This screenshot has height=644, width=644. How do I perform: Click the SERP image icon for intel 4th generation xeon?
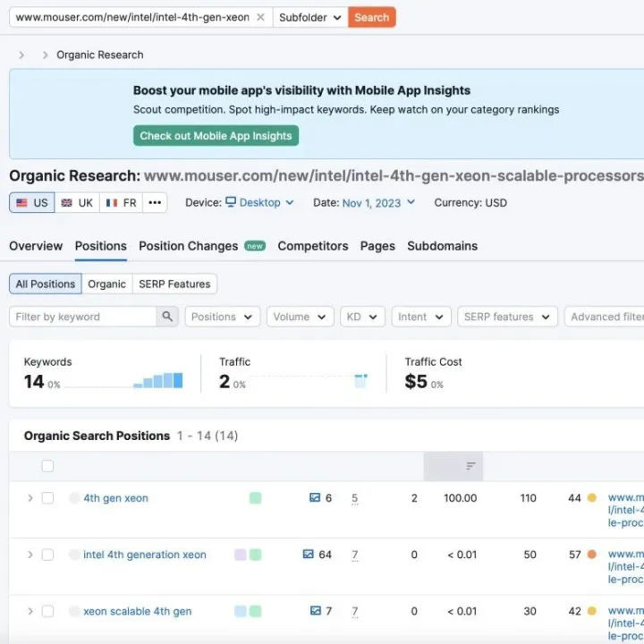point(308,554)
